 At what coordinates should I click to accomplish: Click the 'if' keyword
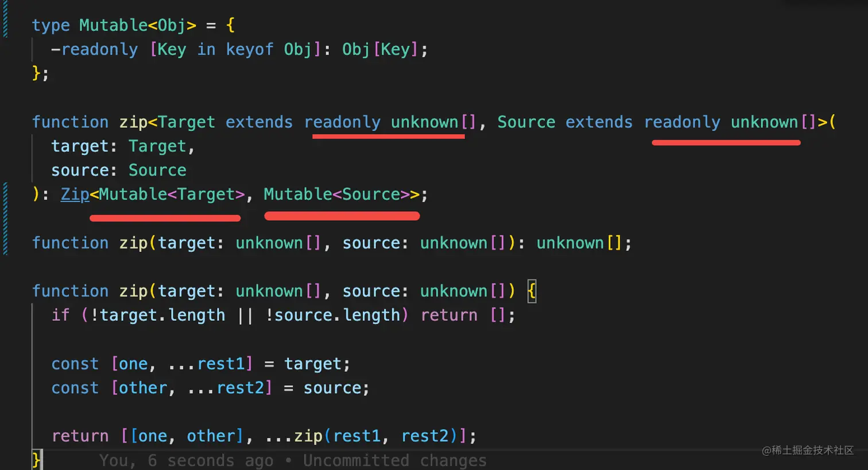(x=61, y=316)
